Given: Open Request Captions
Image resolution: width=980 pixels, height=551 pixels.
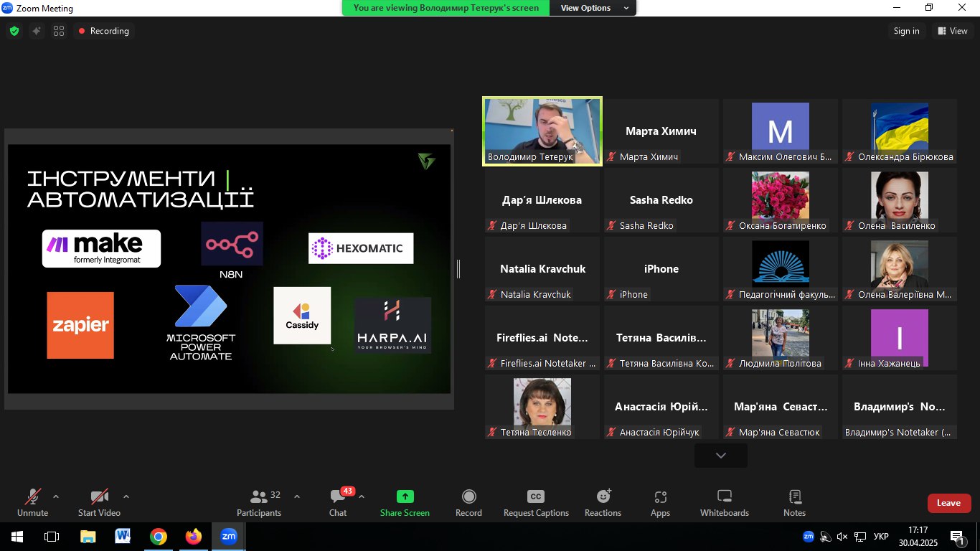Looking at the screenshot, I should [x=536, y=502].
